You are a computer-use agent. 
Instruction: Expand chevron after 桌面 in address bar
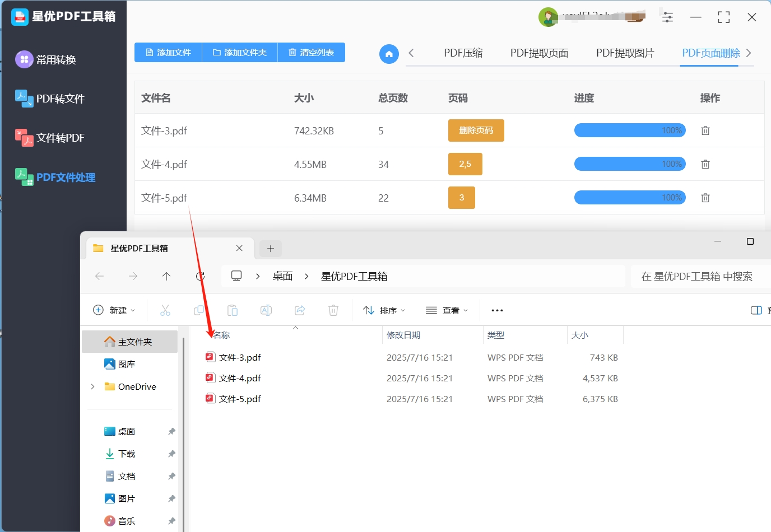(306, 276)
